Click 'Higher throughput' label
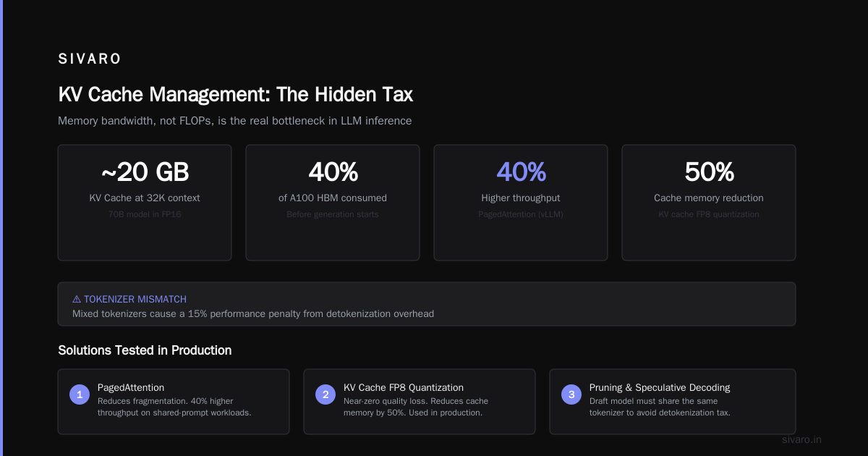The width and height of the screenshot is (868, 456). tap(521, 198)
